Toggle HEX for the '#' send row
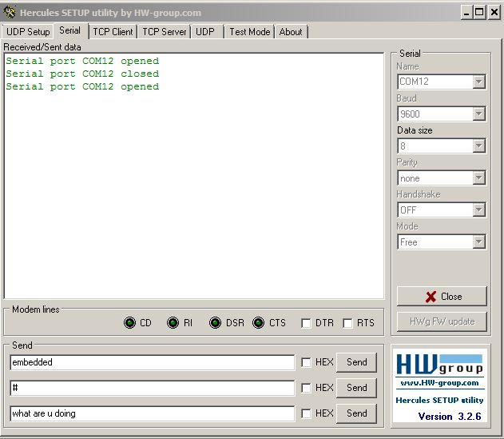The image size is (504, 439). click(306, 388)
